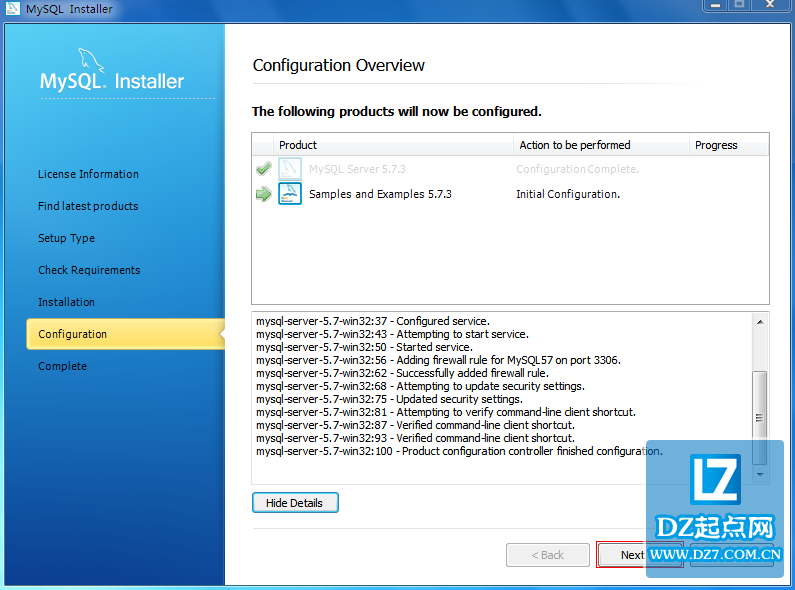
Task: Click log line 'Attempting to start service.'
Action: (x=392, y=334)
